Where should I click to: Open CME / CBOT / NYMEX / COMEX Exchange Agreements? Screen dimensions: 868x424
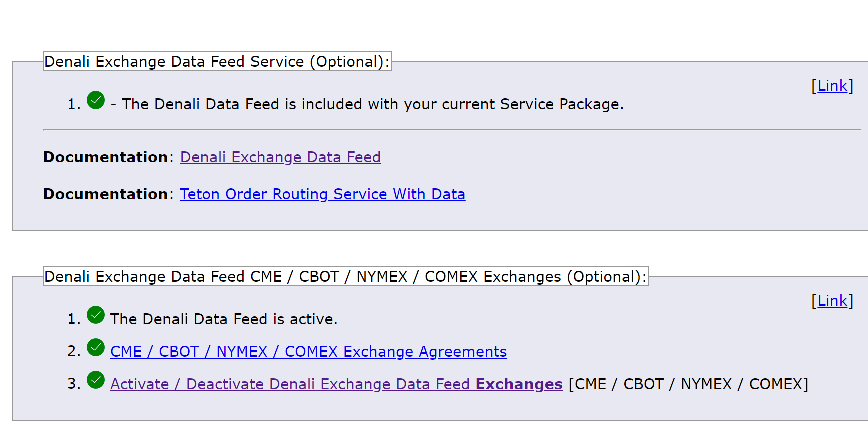pyautogui.click(x=308, y=352)
